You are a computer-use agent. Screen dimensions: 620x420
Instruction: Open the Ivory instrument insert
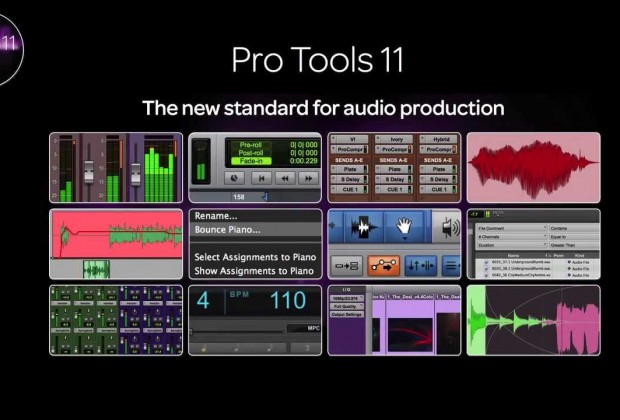pos(394,139)
